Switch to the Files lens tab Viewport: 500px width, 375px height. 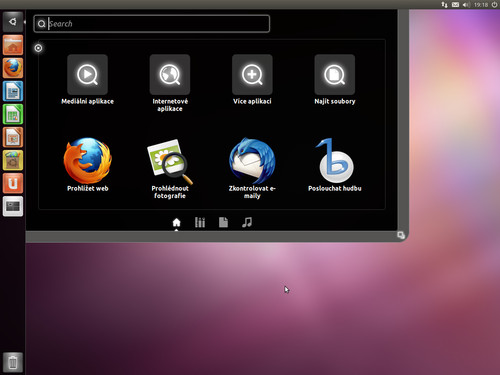(223, 222)
